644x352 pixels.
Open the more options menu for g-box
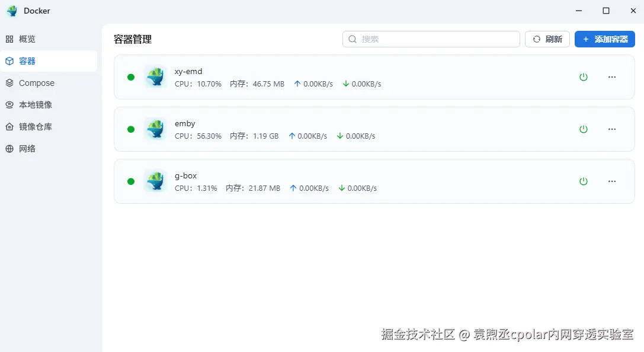612,181
